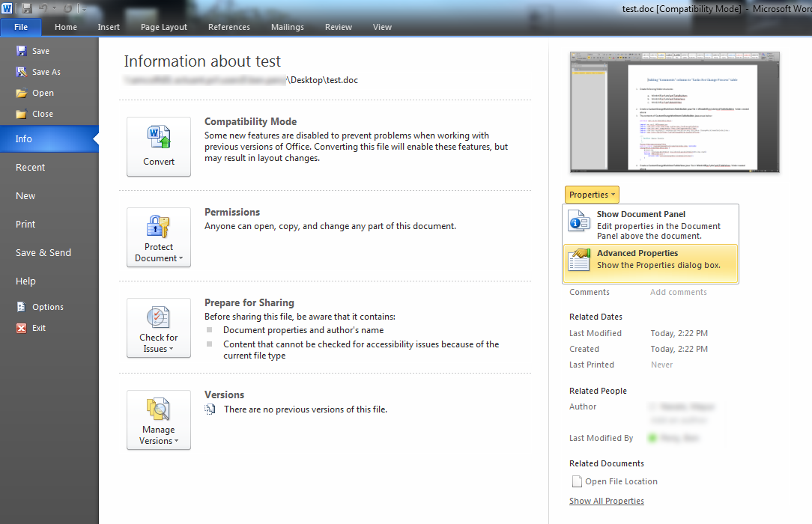
Task: Click the Save As icon in sidebar
Action: [21, 72]
